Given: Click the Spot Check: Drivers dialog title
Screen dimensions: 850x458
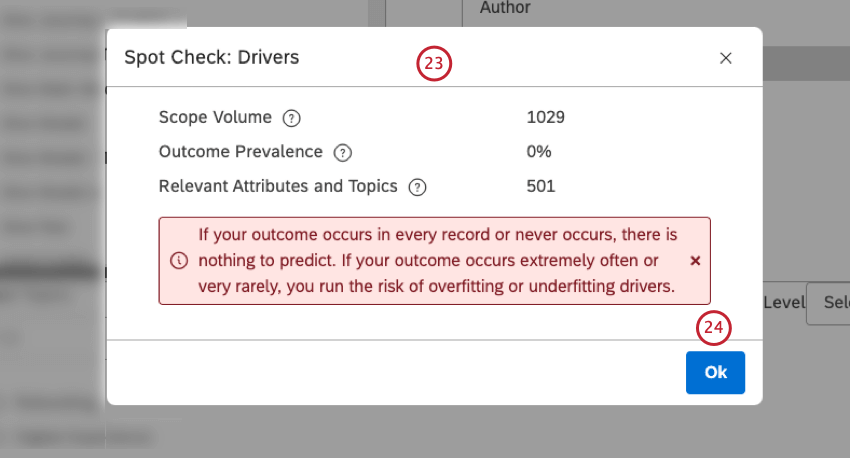Looking at the screenshot, I should 211,58.
